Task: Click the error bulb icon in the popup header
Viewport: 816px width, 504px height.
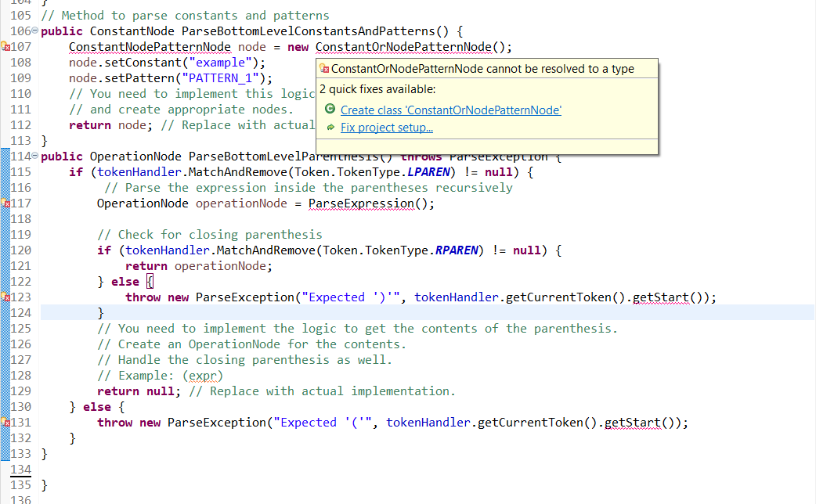Action: (323, 69)
